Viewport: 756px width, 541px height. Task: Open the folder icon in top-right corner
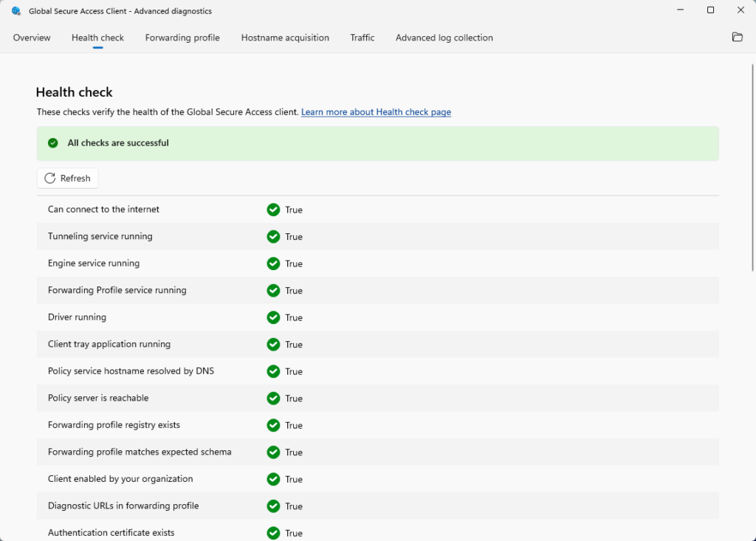738,37
